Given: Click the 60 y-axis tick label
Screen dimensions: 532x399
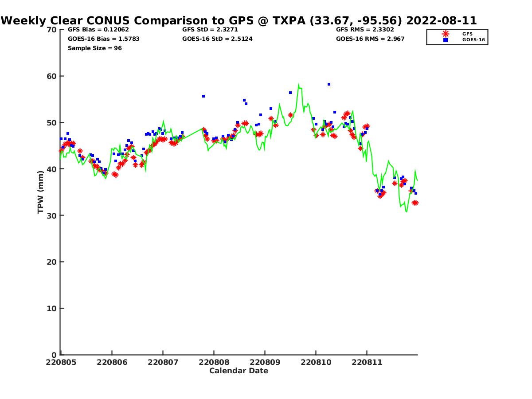Looking at the screenshot, I should pos(52,76).
